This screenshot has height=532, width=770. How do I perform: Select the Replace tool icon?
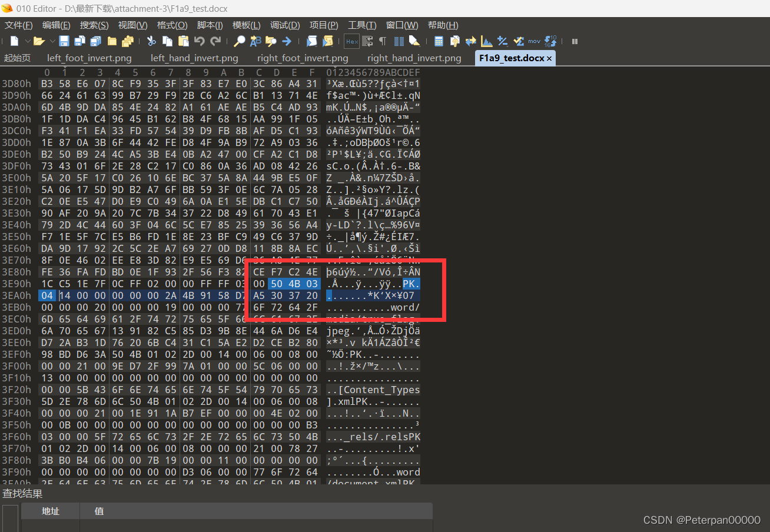[255, 41]
